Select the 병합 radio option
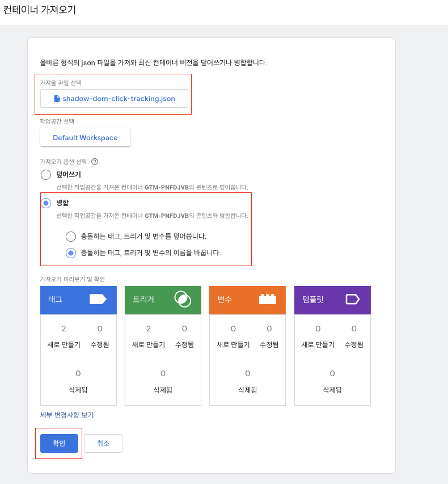 [x=46, y=203]
